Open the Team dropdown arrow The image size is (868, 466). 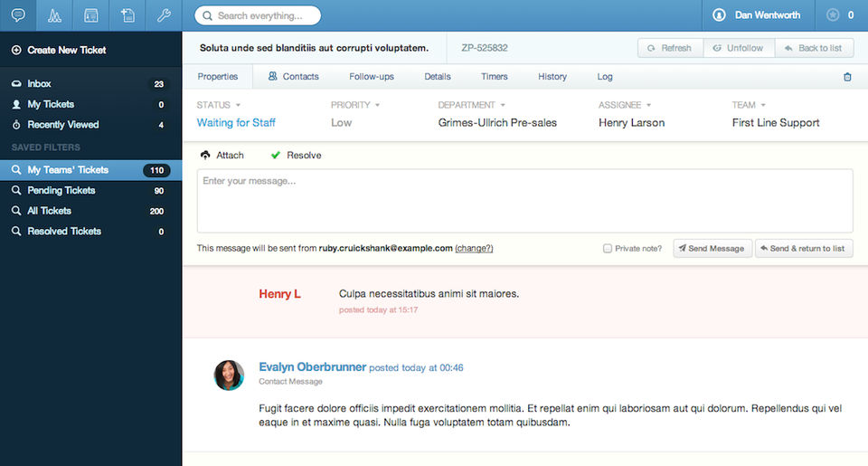[x=763, y=105]
